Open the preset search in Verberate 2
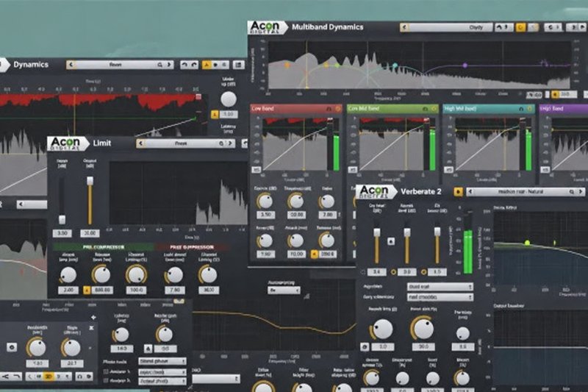Image resolution: width=588 pixels, height=392 pixels. [x=572, y=192]
